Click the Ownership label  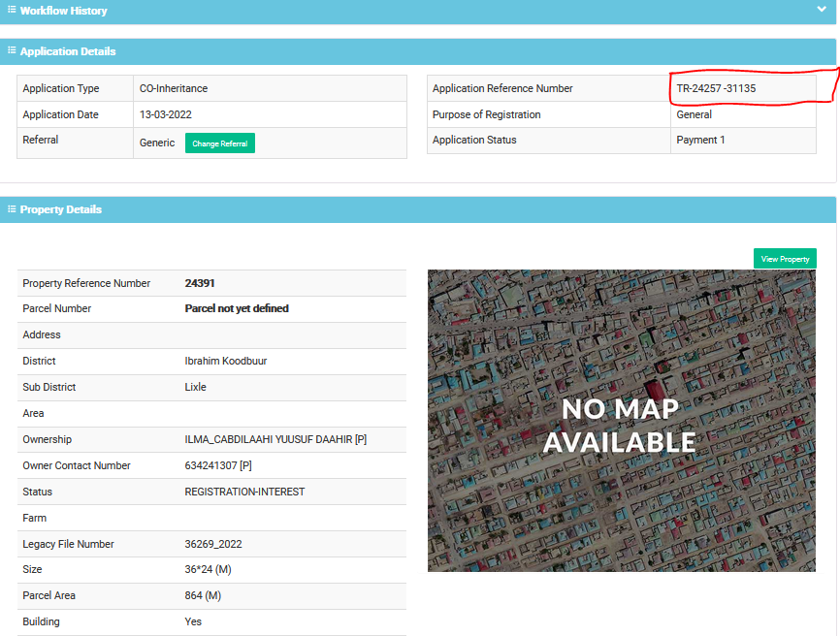pos(48,439)
